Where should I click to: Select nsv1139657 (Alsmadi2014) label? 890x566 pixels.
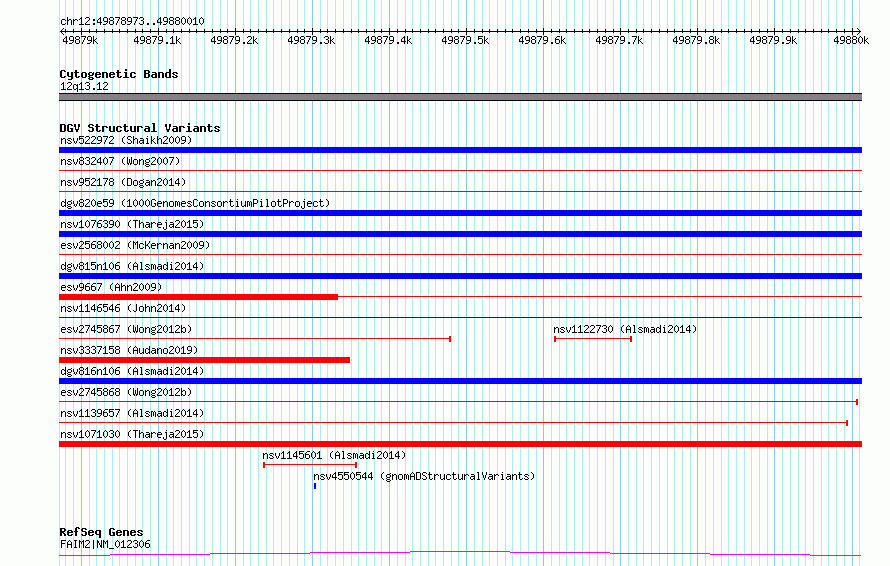pos(132,413)
